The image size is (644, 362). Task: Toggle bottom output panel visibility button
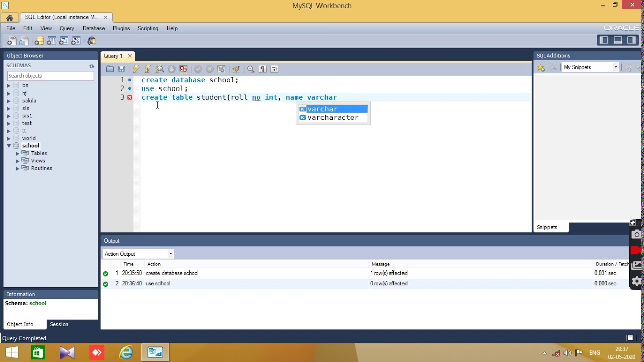(x=618, y=40)
